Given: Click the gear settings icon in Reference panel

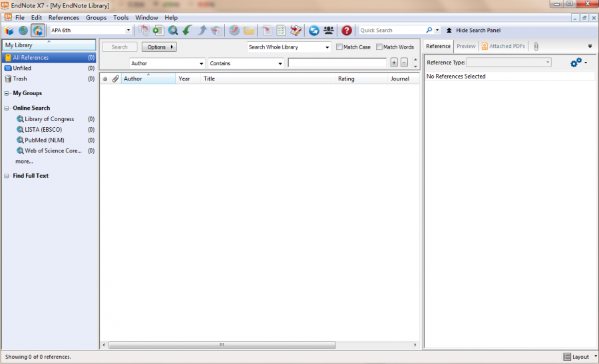Looking at the screenshot, I should click(576, 63).
